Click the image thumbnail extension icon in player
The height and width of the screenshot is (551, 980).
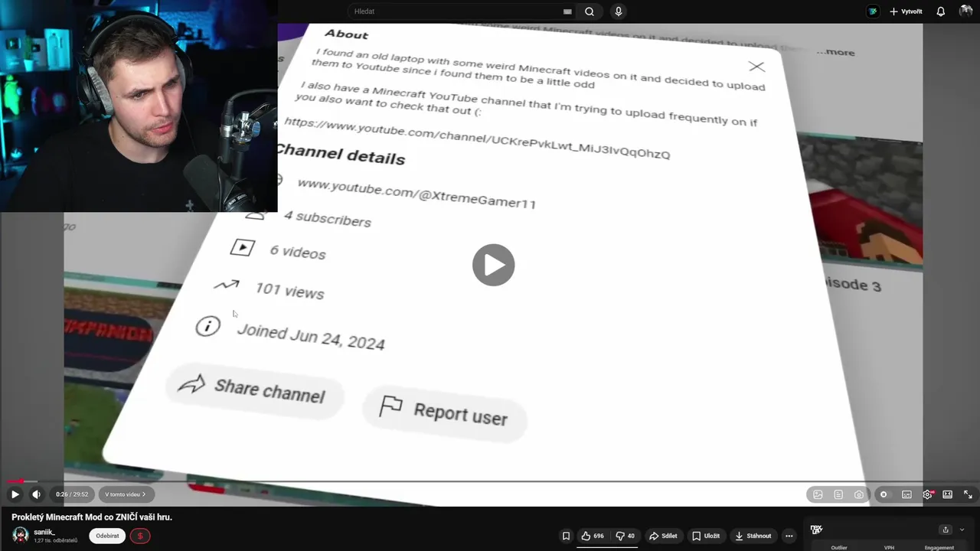[818, 494]
